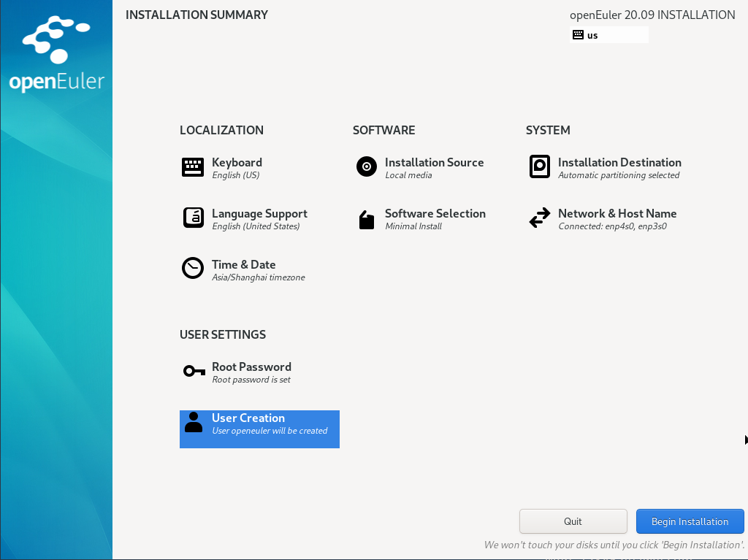Click the Root Password key icon
This screenshot has height=560, width=748.
(194, 372)
